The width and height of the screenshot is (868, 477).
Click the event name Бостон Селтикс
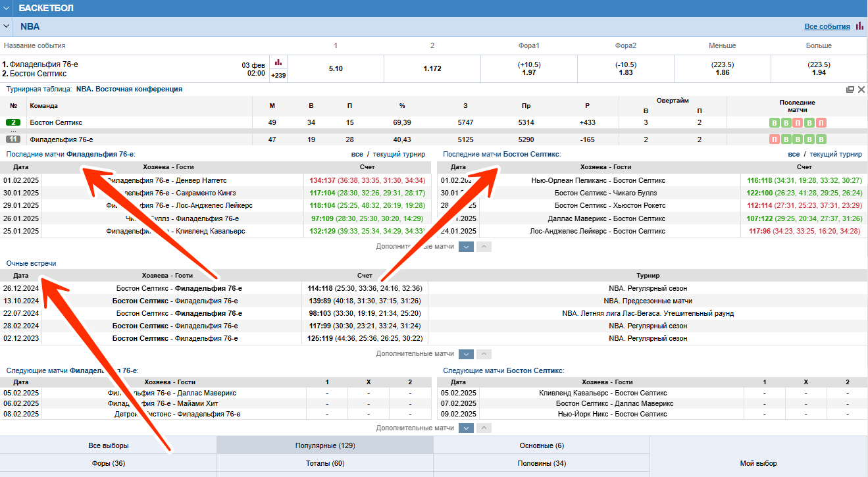38,74
